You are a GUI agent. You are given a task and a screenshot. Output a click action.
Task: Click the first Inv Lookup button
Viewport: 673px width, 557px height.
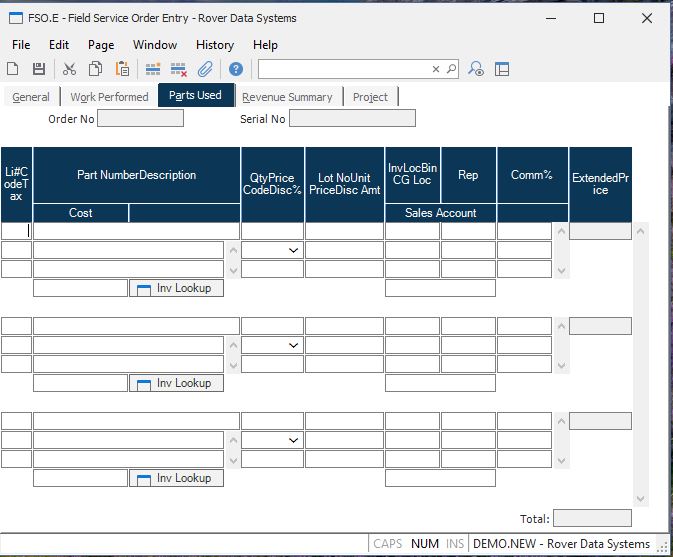click(176, 288)
